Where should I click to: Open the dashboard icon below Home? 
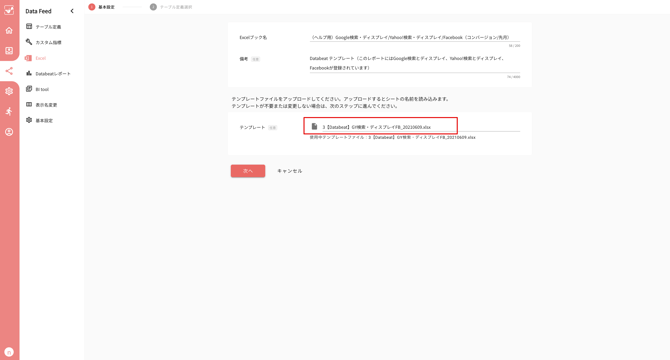(9, 51)
